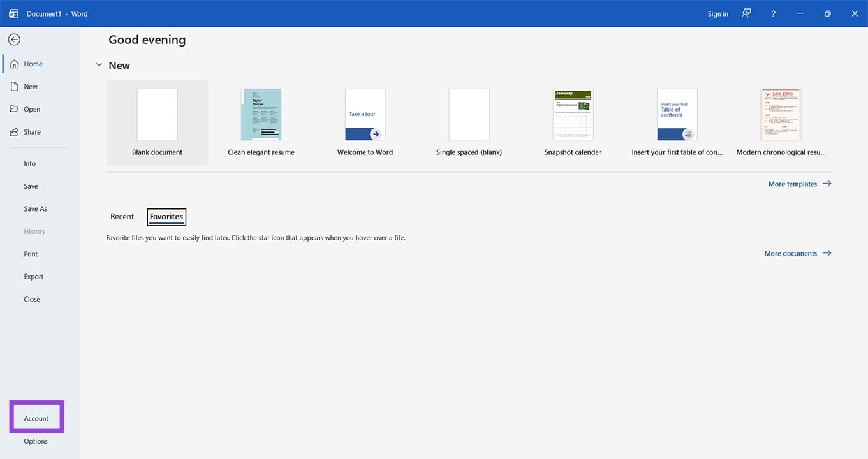Navigate back using the back arrow icon
868x459 pixels.
13,39
